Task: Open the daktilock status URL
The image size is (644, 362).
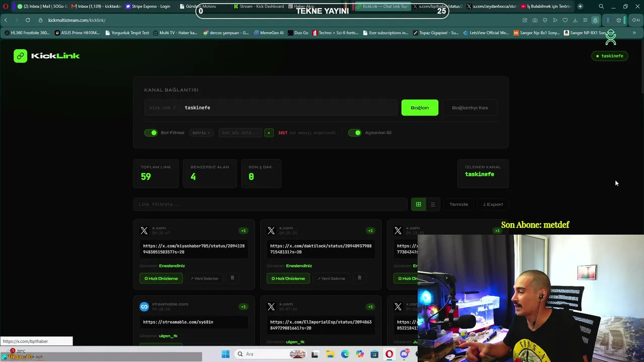Action: [x=320, y=249]
